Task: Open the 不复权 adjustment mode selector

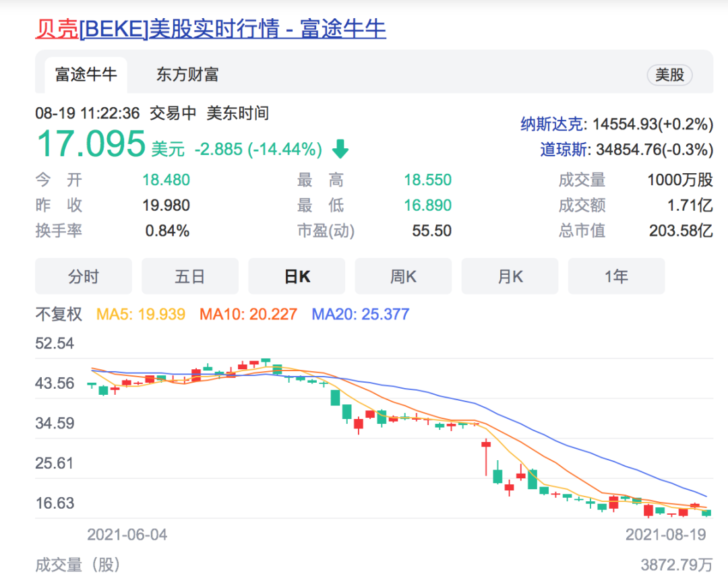Action: [x=57, y=313]
